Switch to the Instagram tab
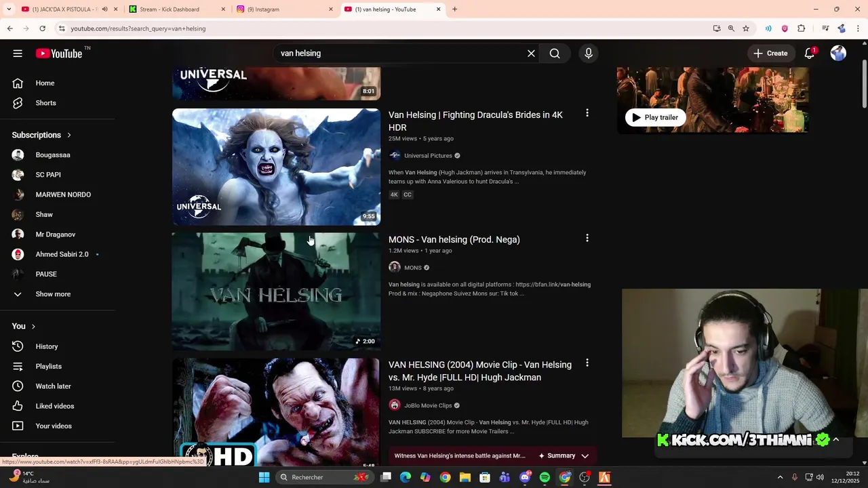868x488 pixels. point(263,9)
